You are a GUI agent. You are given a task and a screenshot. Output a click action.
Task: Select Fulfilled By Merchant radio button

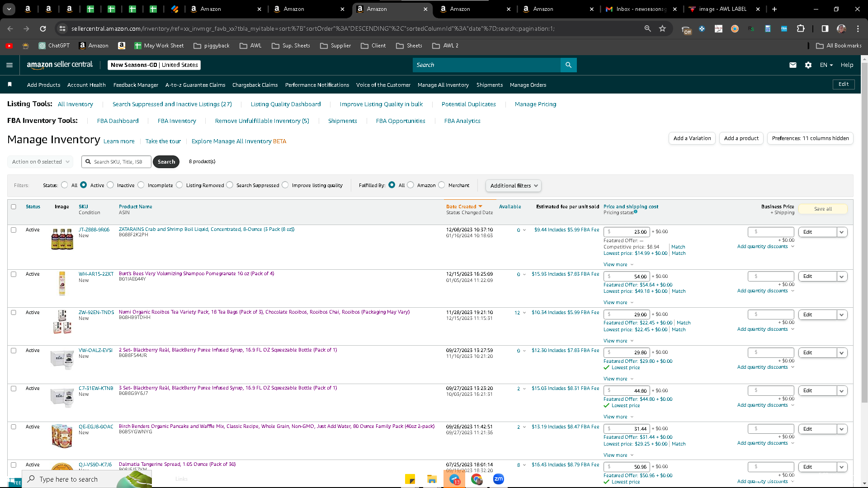click(442, 185)
